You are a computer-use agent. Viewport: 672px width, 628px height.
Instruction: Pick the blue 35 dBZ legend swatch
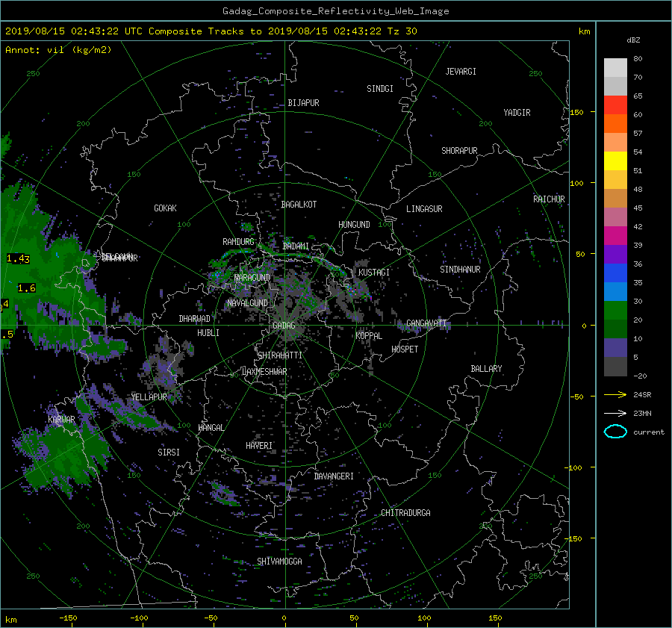(x=615, y=273)
